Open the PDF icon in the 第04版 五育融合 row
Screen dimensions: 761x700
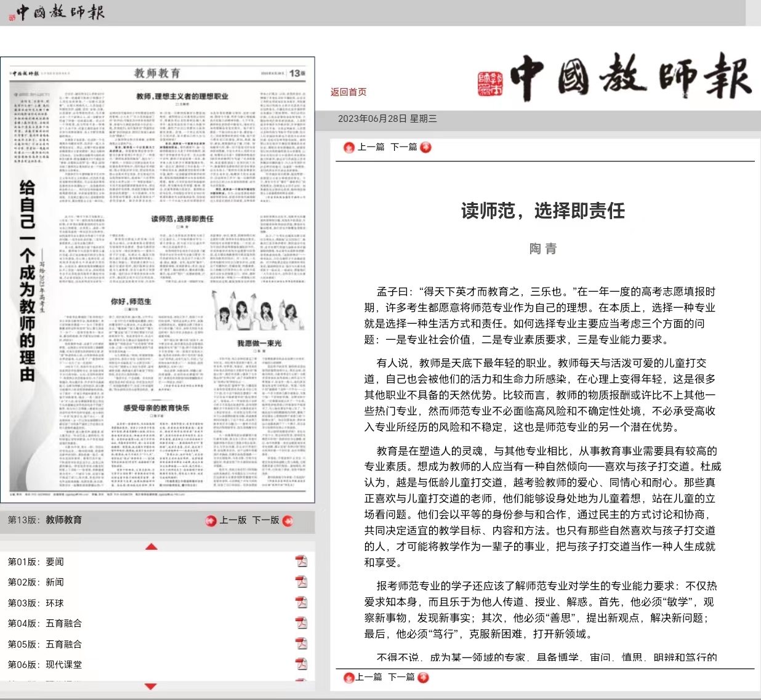(301, 623)
